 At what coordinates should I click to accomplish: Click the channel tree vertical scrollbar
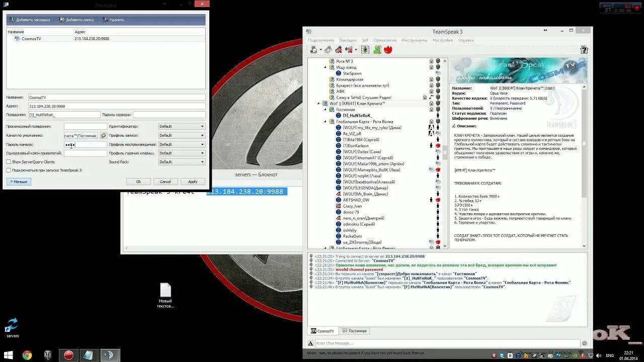pos(444,153)
